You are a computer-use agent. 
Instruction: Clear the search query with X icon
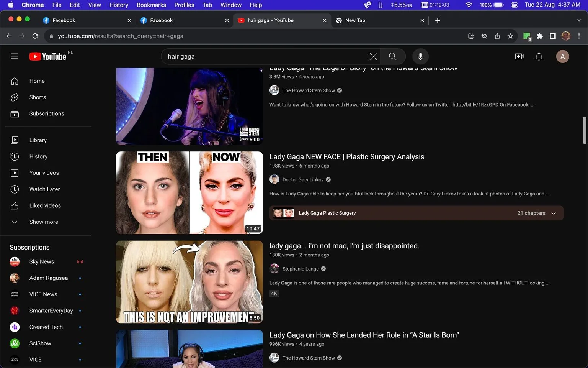point(373,56)
